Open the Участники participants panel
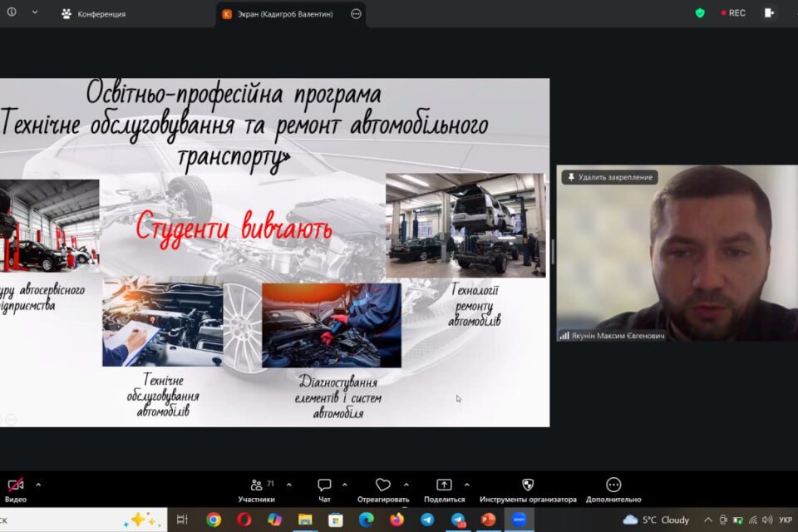Image resolution: width=798 pixels, height=532 pixels. [257, 490]
